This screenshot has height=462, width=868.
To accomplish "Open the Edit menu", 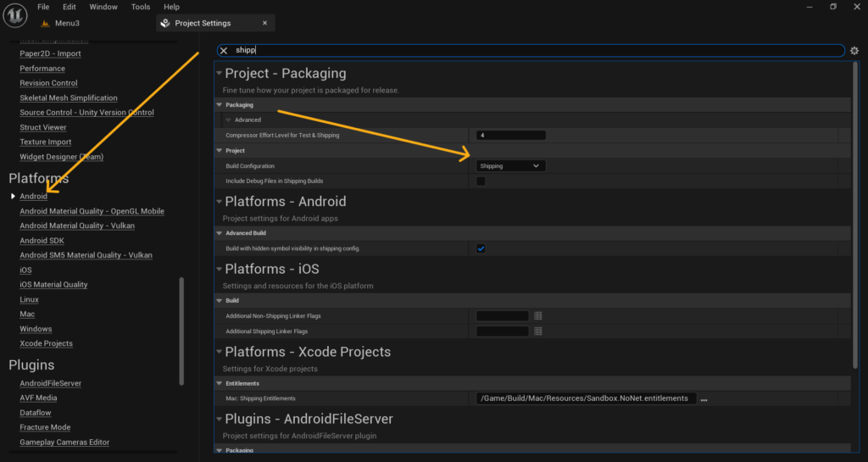I will point(70,7).
